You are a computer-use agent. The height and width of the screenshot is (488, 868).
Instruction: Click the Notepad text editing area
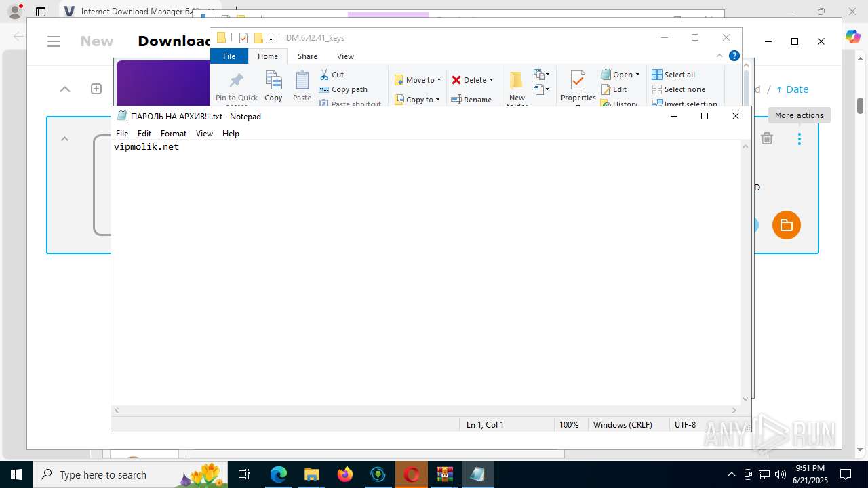[426, 272]
